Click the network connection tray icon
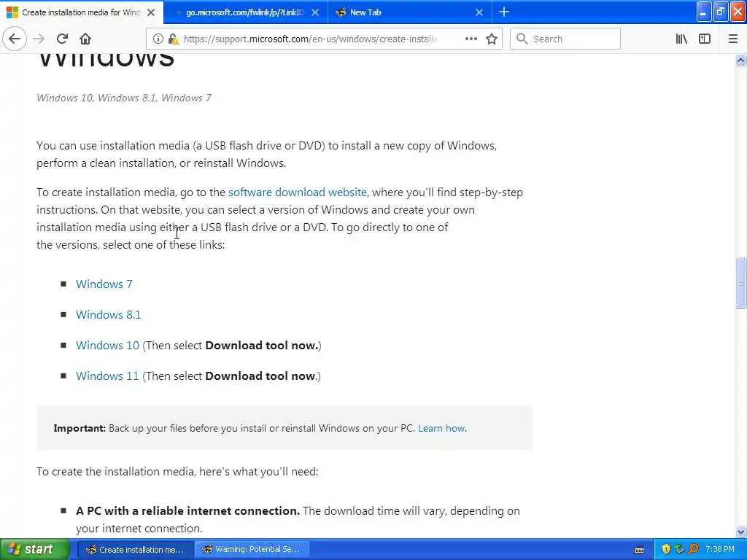 pos(679,550)
